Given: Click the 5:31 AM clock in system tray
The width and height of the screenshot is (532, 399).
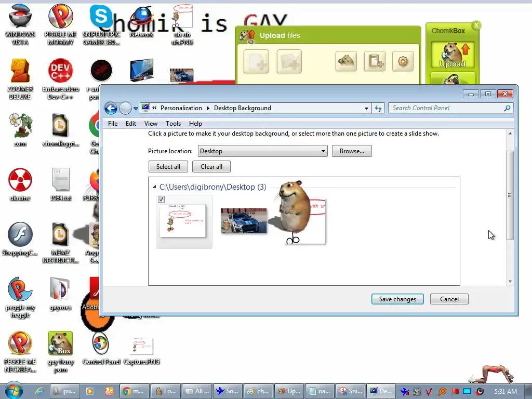Looking at the screenshot, I should (506, 392).
